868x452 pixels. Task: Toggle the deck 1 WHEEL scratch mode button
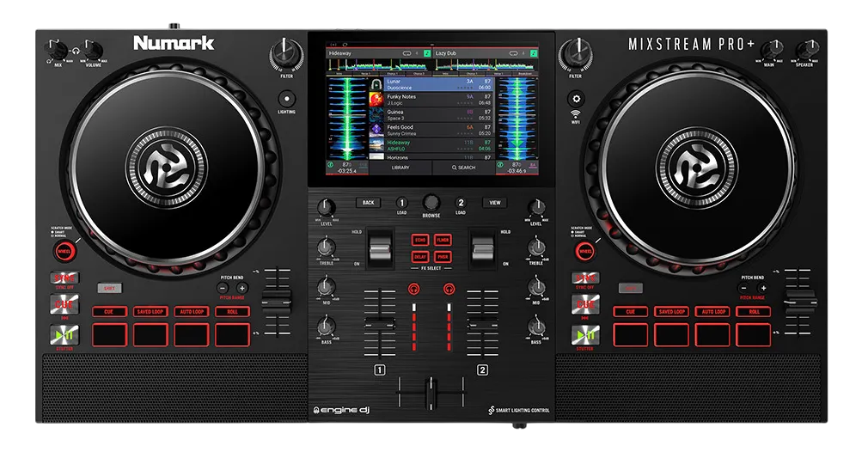tap(64, 252)
